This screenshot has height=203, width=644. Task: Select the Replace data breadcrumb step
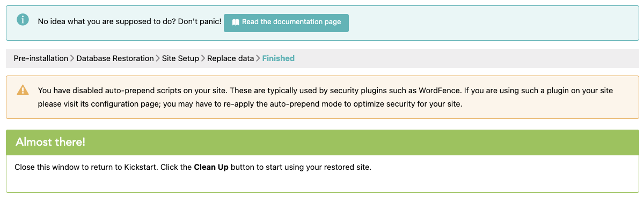click(230, 58)
